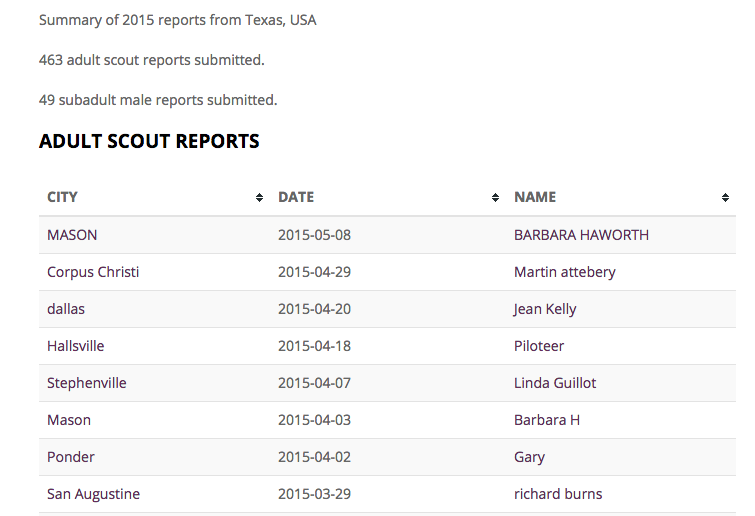Image resolution: width=755 pixels, height=516 pixels.
Task: Open the Corpus Christi report link
Action: 93,272
